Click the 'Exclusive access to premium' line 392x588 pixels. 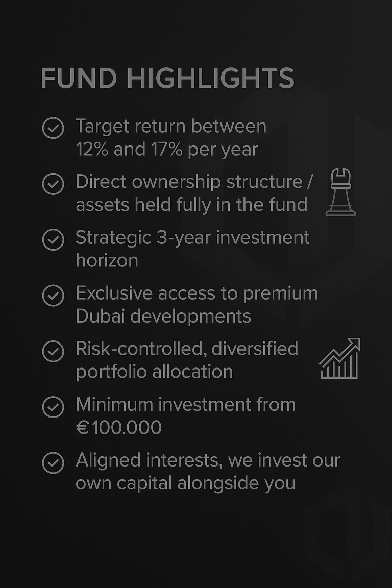197,293
